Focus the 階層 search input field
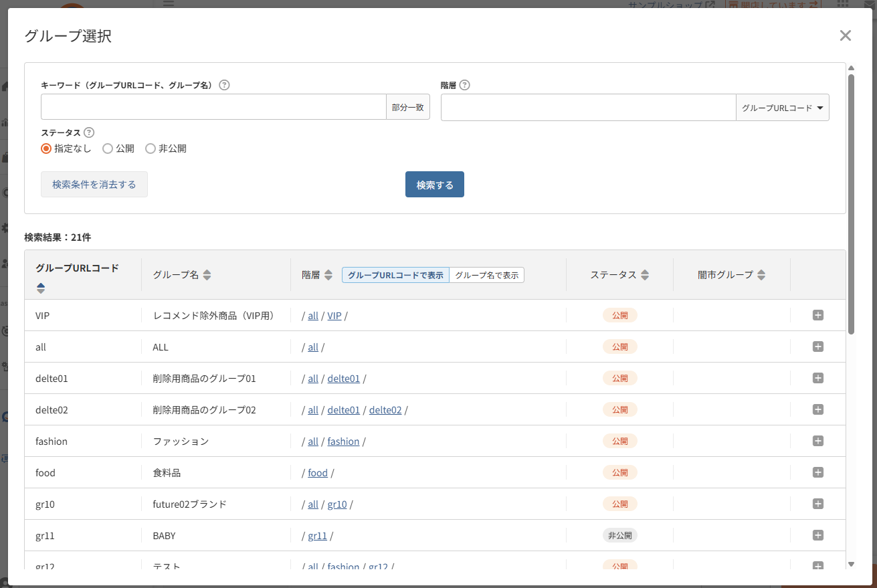Screen dimensions: 877x588 click(x=589, y=107)
